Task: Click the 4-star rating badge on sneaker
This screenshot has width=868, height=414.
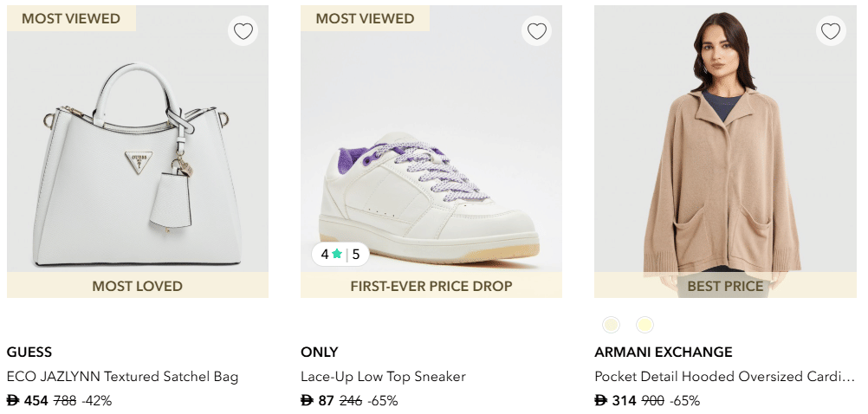Action: (x=340, y=255)
